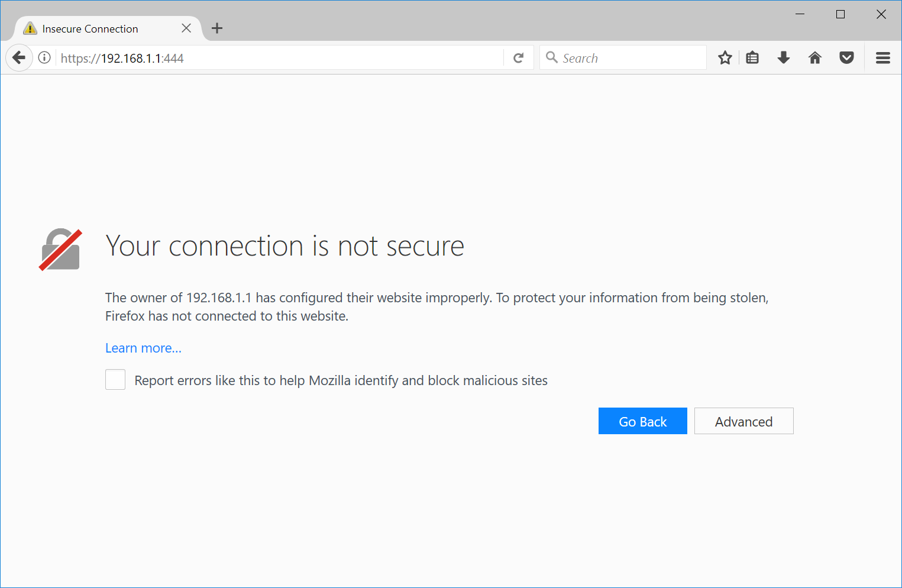Focus the Search input field
The height and width of the screenshot is (588, 902).
[x=630, y=58]
